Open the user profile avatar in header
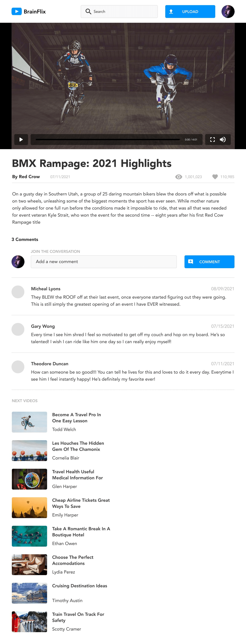The height and width of the screenshot is (644, 246). [x=228, y=12]
